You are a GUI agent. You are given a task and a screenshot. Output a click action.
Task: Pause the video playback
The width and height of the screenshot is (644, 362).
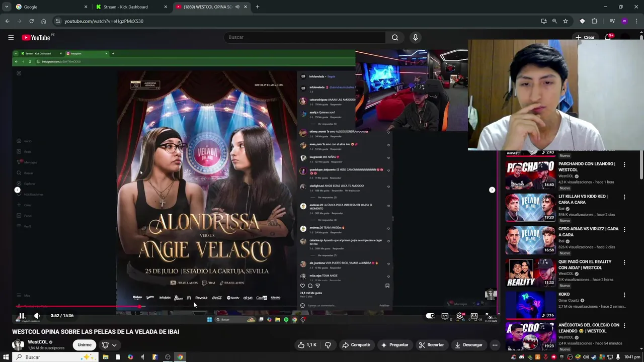click(22, 316)
